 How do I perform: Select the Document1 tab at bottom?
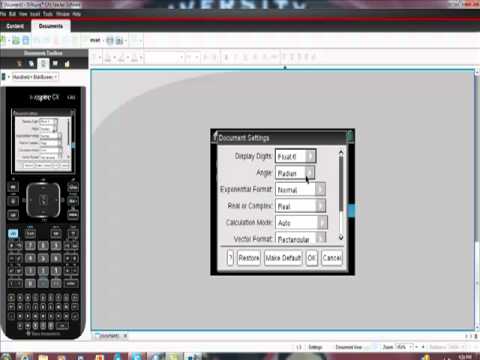(x=109, y=336)
